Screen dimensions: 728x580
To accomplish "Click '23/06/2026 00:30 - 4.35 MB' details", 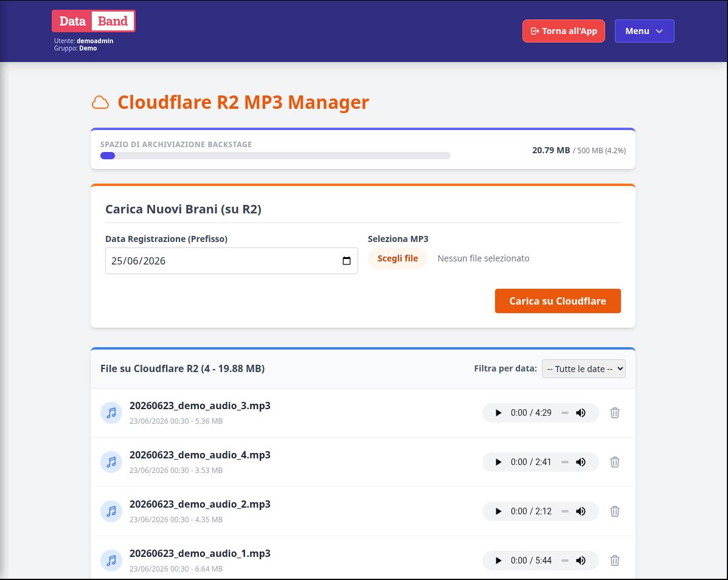I will pyautogui.click(x=176, y=520).
